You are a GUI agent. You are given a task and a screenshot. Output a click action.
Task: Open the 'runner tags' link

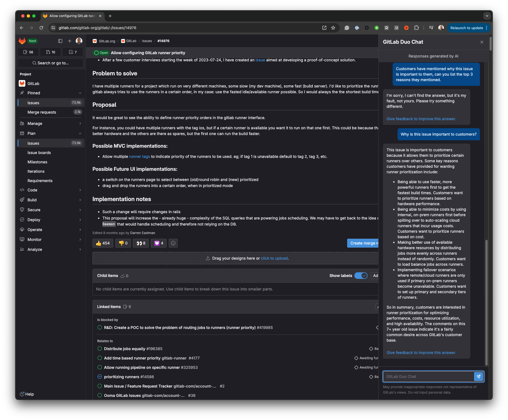(140, 157)
